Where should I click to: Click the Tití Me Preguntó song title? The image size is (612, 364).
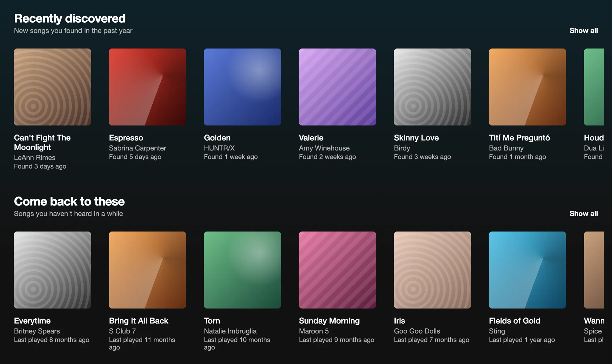coord(519,138)
